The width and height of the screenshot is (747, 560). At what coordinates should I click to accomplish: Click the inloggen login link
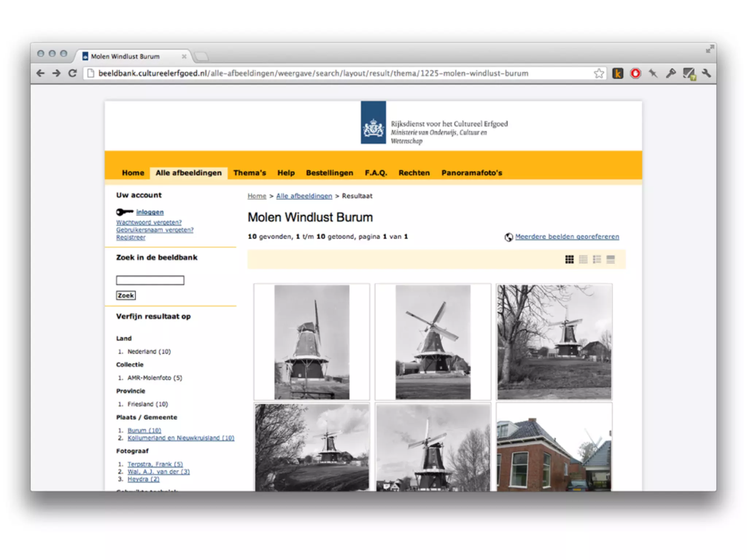(150, 212)
